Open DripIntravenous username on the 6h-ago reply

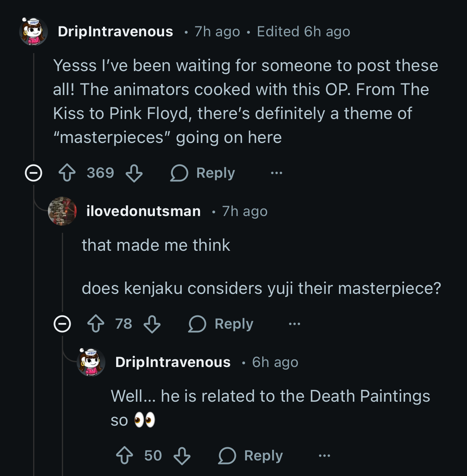click(x=173, y=362)
